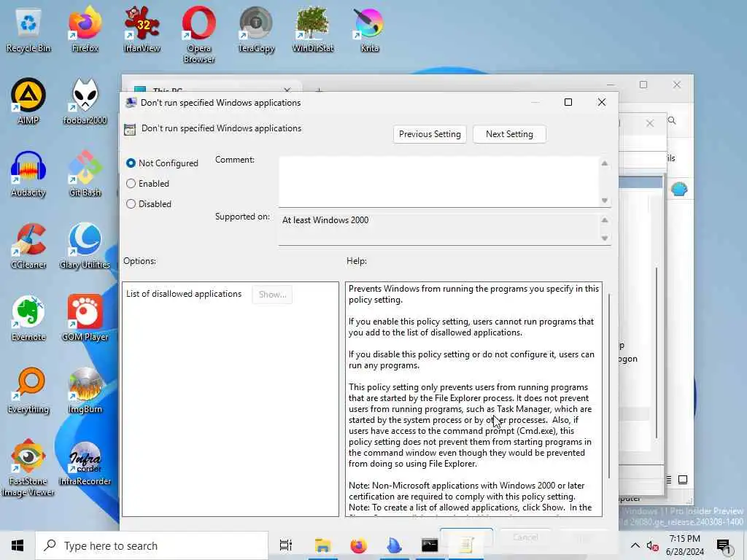Screen dimensions: 747x560
Task: Open the ImgBurn desktop shortcut
Action: (x=85, y=392)
